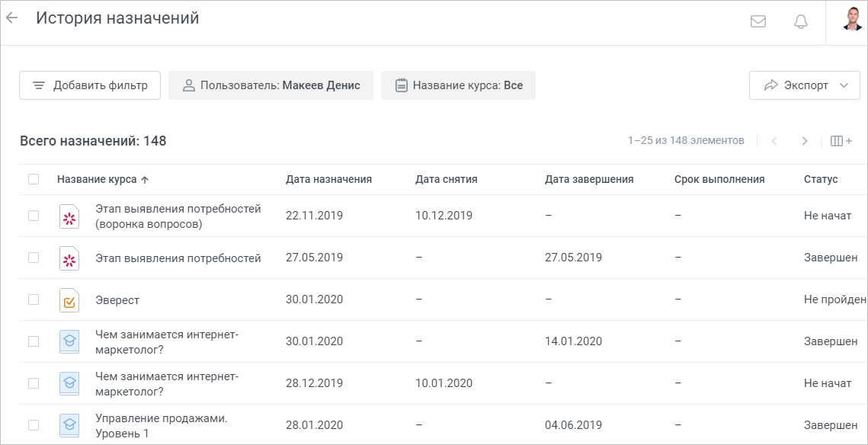Click the Эверест test course icon
The height and width of the screenshot is (445, 868).
tap(70, 300)
